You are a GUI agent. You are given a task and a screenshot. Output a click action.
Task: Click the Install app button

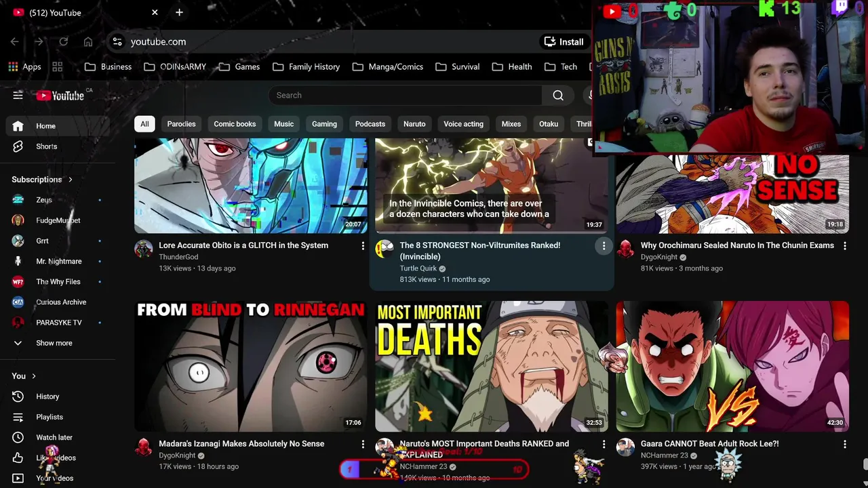(564, 41)
